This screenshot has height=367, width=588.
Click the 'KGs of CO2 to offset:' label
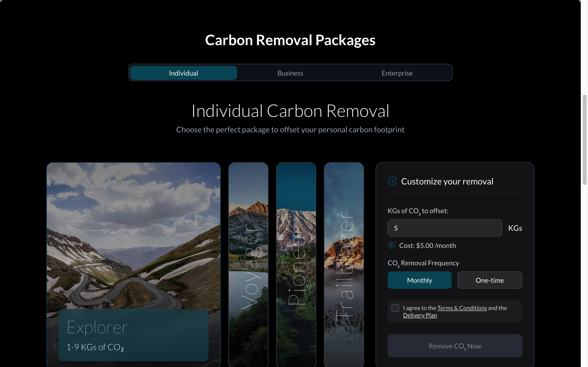tap(418, 211)
